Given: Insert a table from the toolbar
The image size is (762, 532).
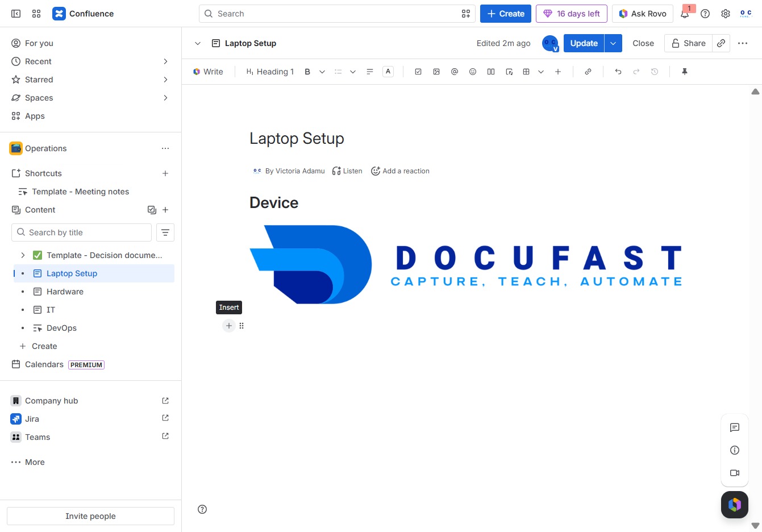Looking at the screenshot, I should pos(526,72).
